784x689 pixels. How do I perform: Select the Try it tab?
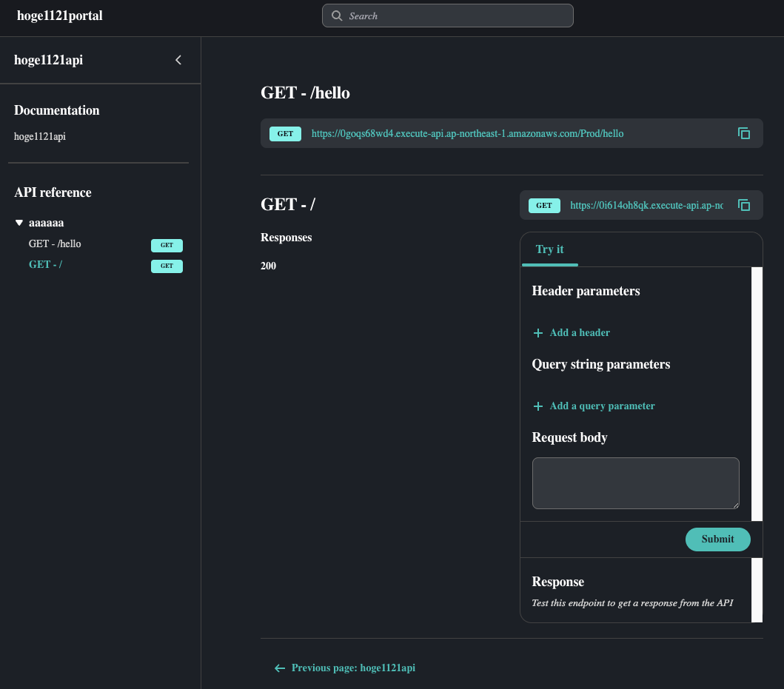[549, 249]
